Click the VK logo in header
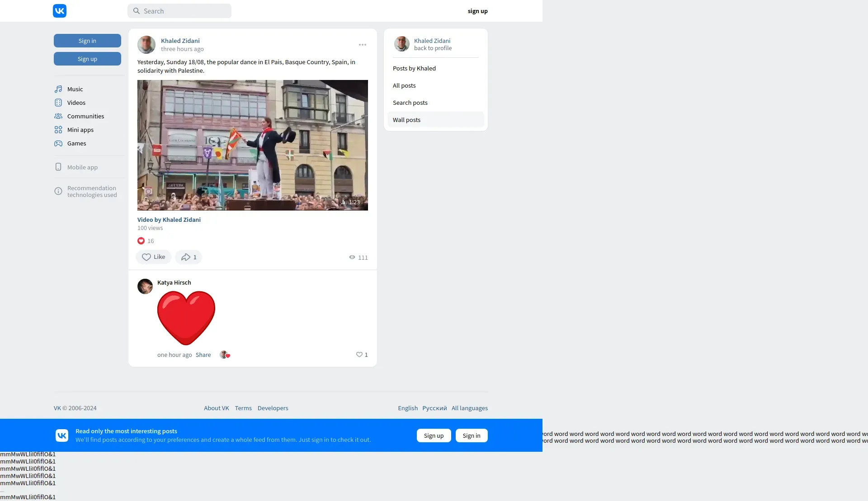Screen dimensions: 868x501 click(60, 11)
